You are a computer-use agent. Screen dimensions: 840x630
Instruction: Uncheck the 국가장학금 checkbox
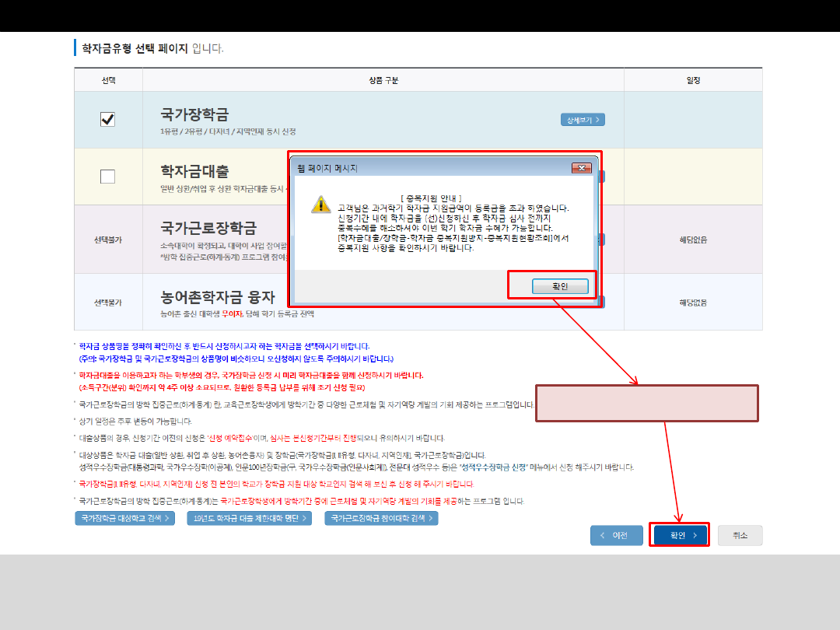[108, 119]
